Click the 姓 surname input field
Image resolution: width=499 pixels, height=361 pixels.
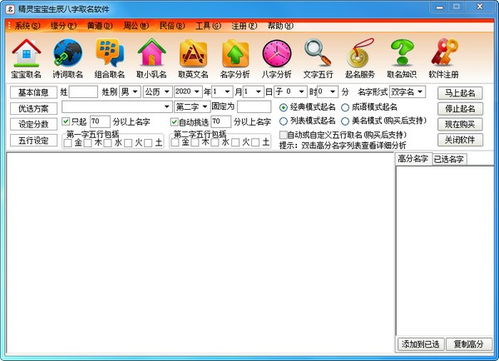(x=83, y=92)
